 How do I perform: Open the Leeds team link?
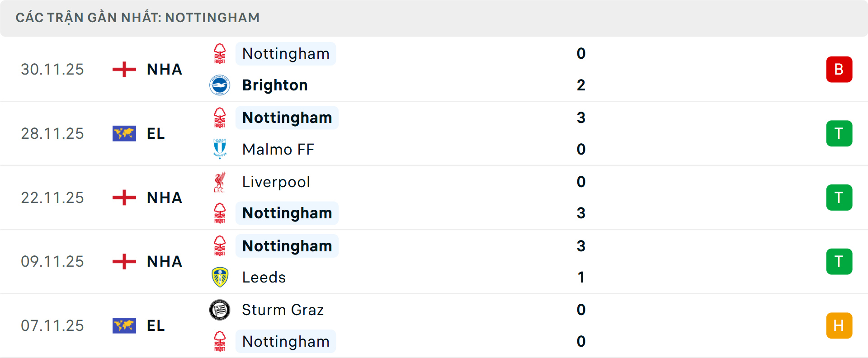[x=264, y=277]
